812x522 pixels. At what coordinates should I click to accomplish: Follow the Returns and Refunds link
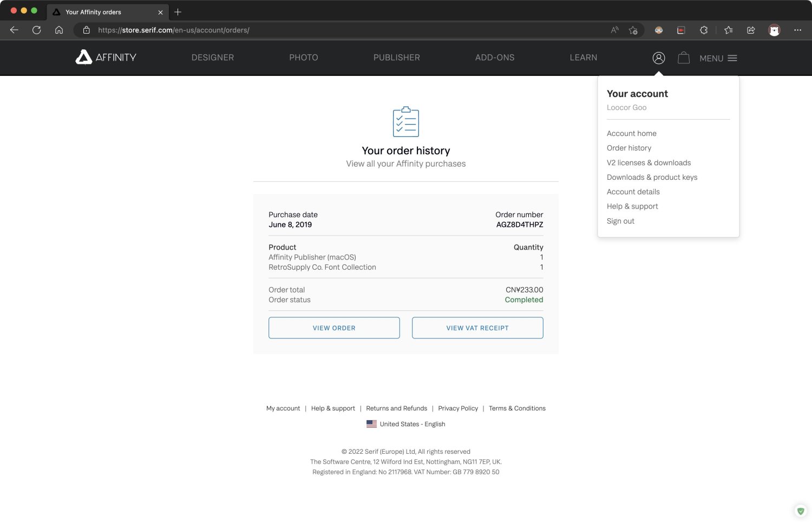pyautogui.click(x=396, y=408)
